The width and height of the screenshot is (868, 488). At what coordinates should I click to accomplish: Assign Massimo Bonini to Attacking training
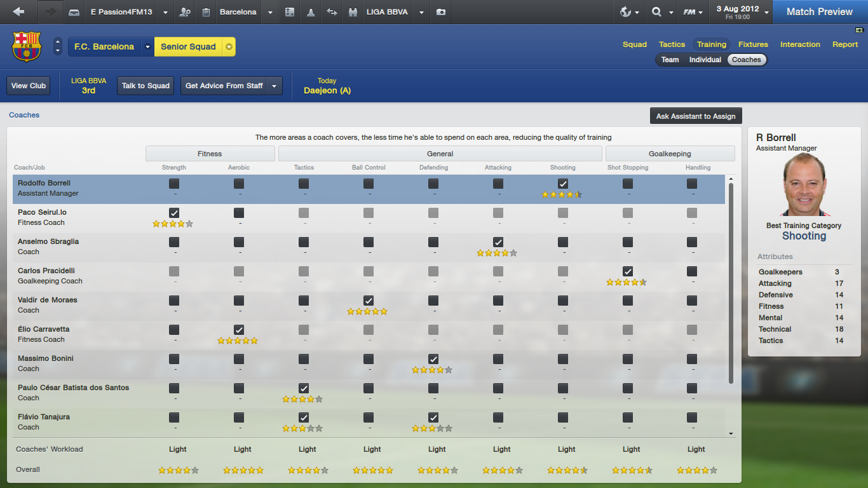[498, 359]
